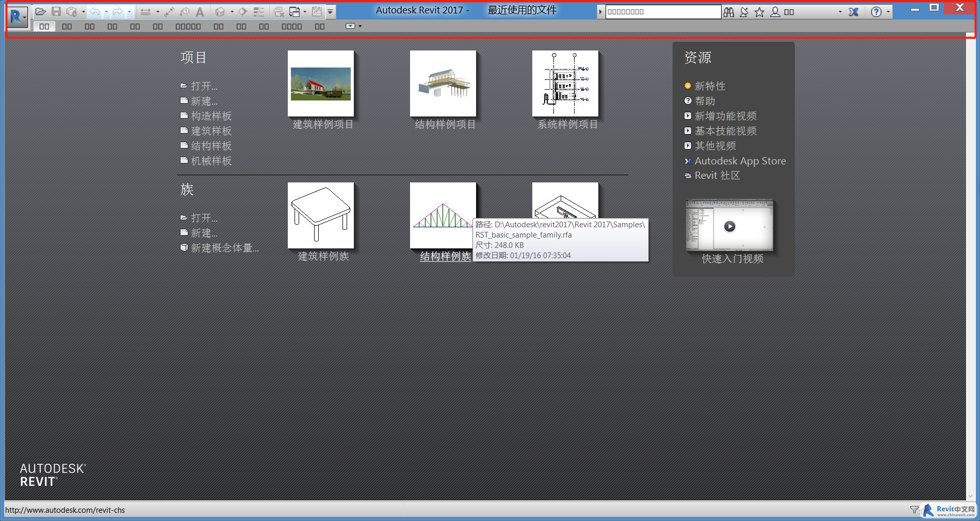Screen dimensions: 980x521
Task: Click the Open folder icon in quick access toolbar
Action: 41,11
